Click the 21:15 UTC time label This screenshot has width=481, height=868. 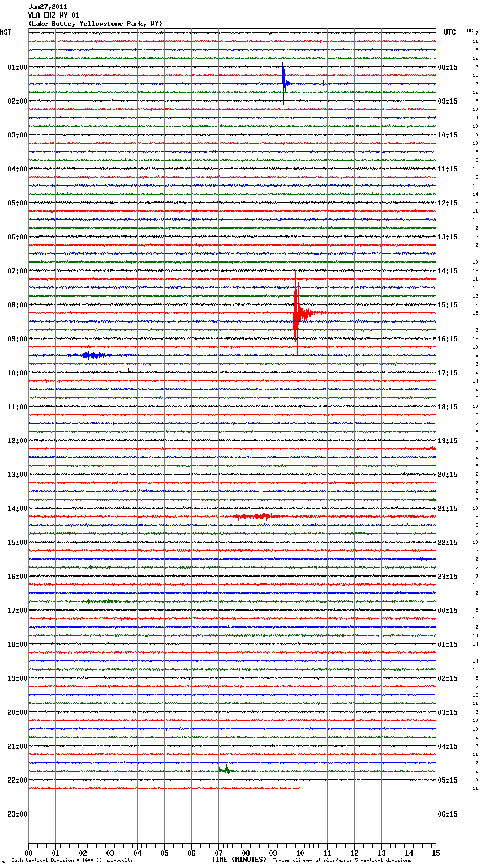(x=448, y=509)
